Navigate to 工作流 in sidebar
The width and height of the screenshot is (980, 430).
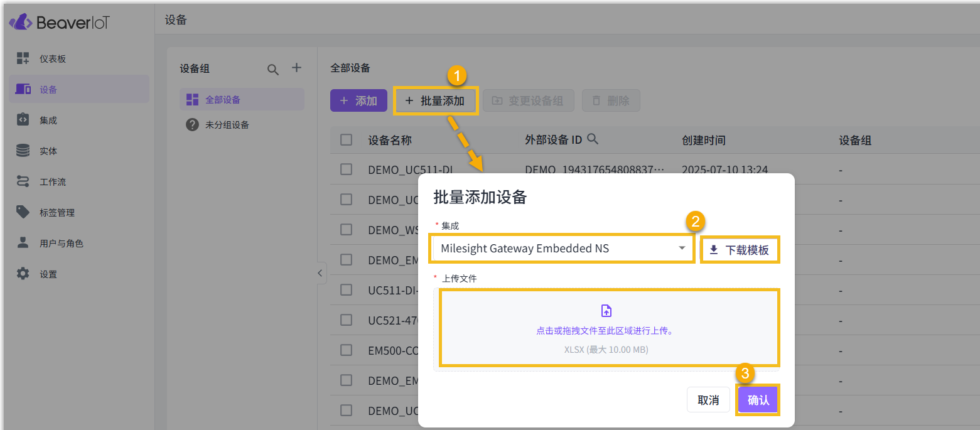53,182
